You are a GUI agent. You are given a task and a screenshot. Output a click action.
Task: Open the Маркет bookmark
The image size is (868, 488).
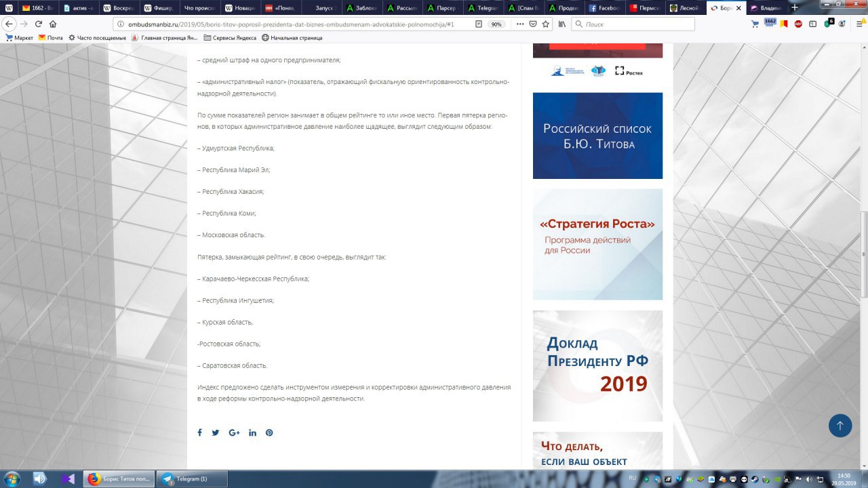(19, 38)
